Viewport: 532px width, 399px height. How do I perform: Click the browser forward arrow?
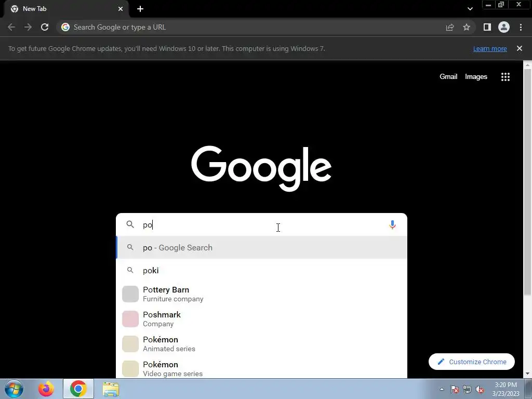[x=28, y=27]
